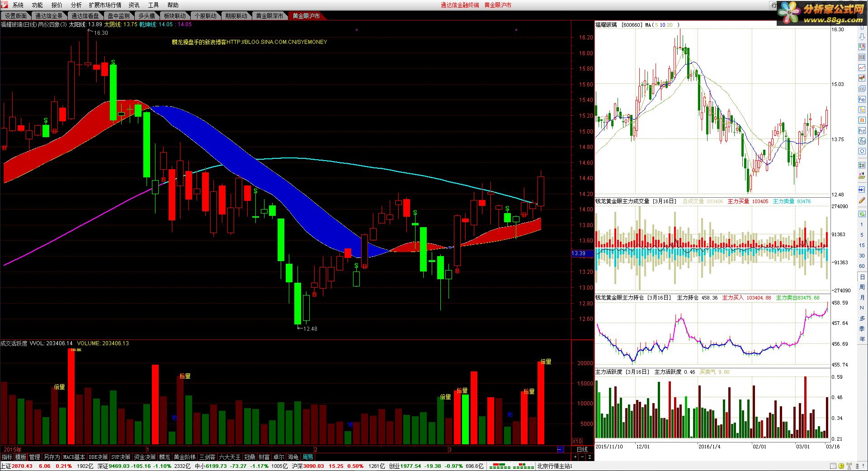The image size is (868, 471).
Task: Click the 另存为 button
Action: point(52,457)
